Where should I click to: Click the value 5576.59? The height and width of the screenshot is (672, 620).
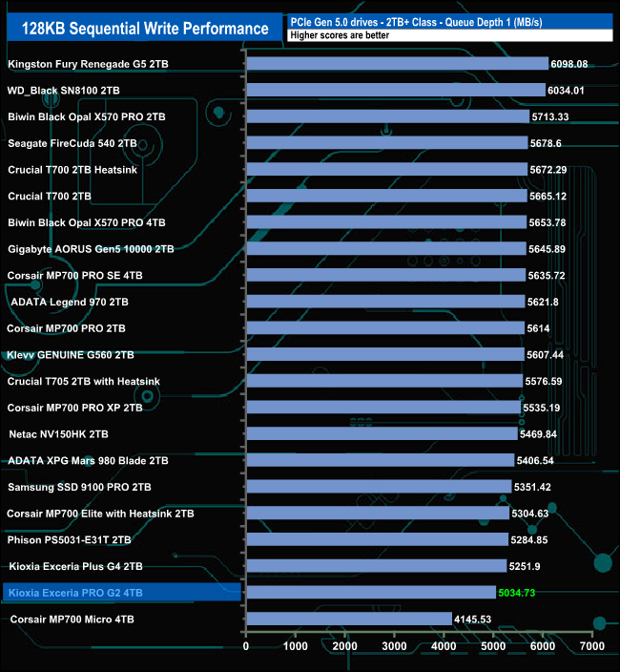(544, 382)
